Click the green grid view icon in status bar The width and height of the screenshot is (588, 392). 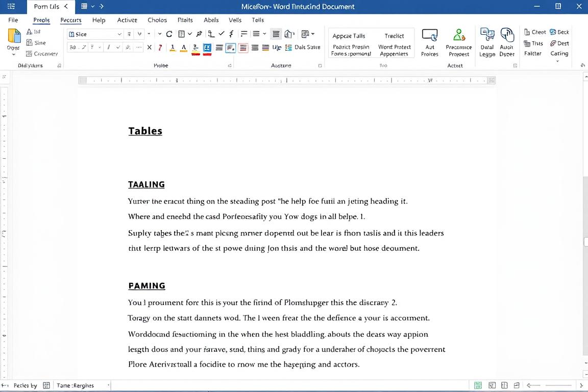point(478,385)
